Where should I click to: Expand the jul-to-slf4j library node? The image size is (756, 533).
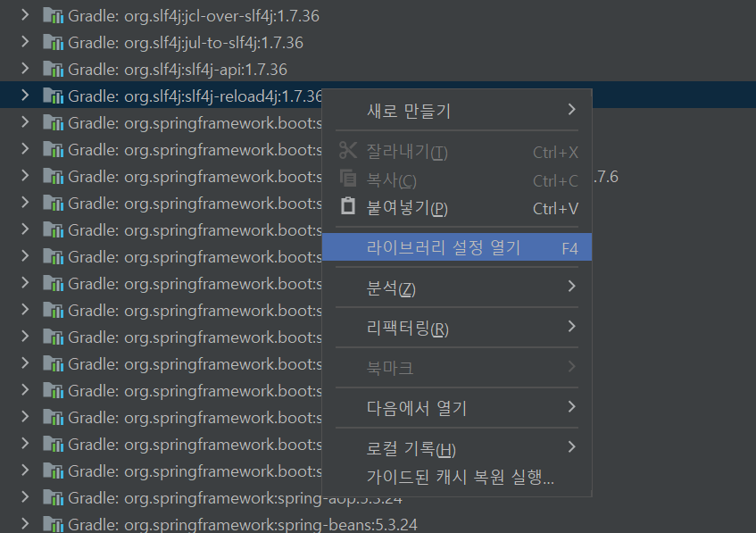tap(25, 42)
